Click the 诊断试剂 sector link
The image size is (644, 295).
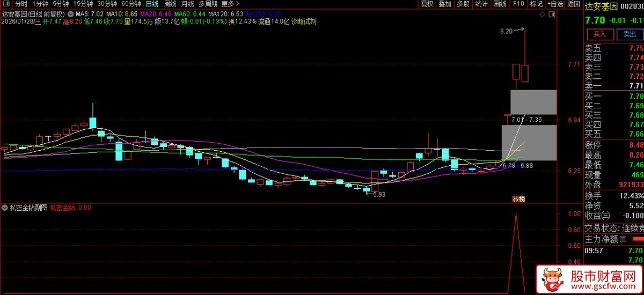click(x=304, y=22)
